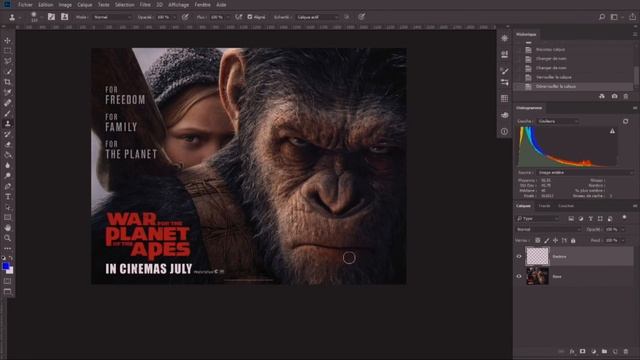This screenshot has height=360, width=640.
Task: Open the histogram Couche channel dropdown
Action: [x=558, y=121]
